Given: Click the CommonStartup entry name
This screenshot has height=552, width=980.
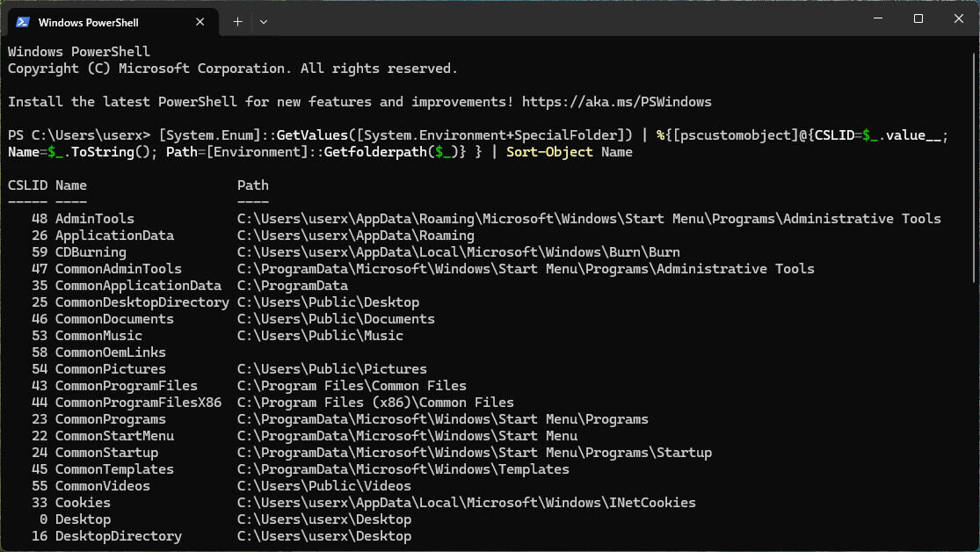Looking at the screenshot, I should point(106,453).
